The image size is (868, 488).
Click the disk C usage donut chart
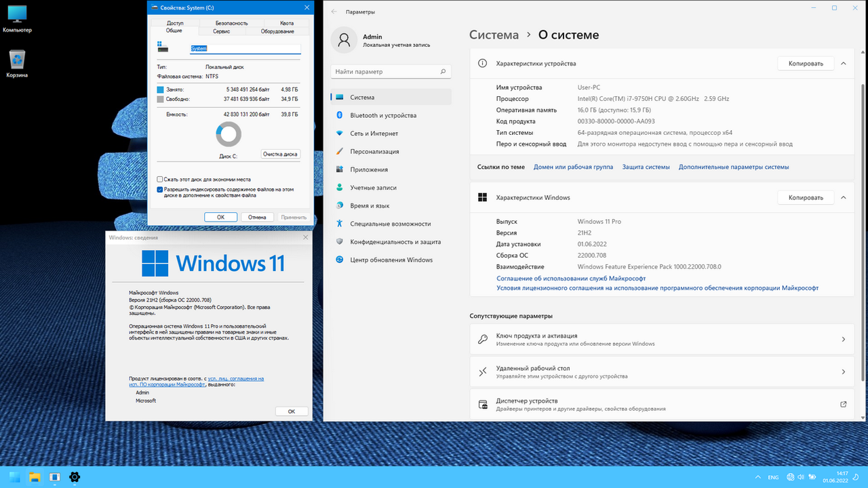coord(229,134)
